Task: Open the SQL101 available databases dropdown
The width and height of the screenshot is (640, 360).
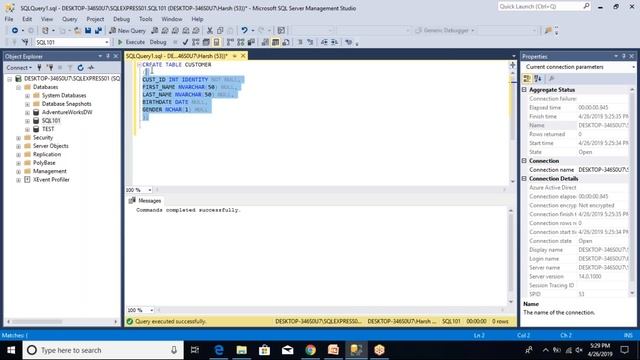Action: (x=107, y=42)
